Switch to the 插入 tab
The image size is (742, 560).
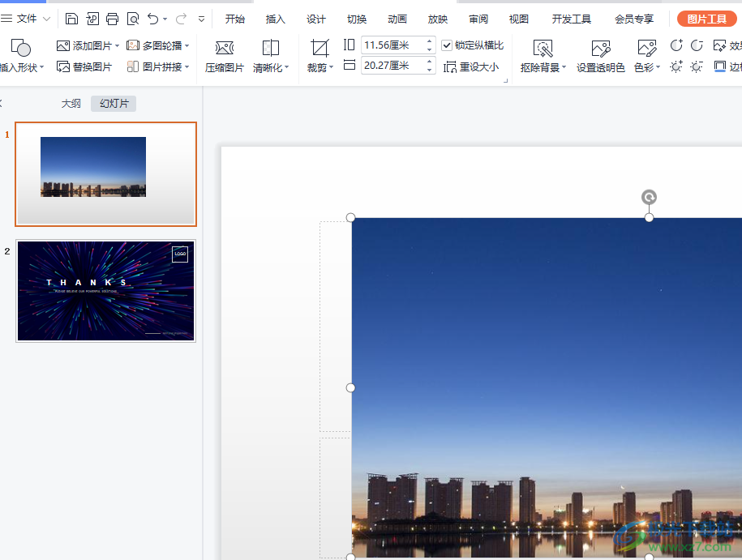pos(276,19)
